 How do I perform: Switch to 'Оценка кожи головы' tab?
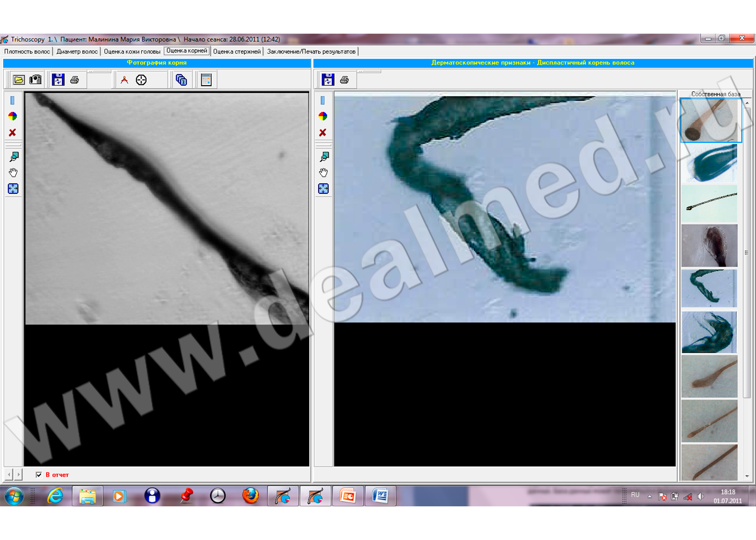[x=132, y=51]
